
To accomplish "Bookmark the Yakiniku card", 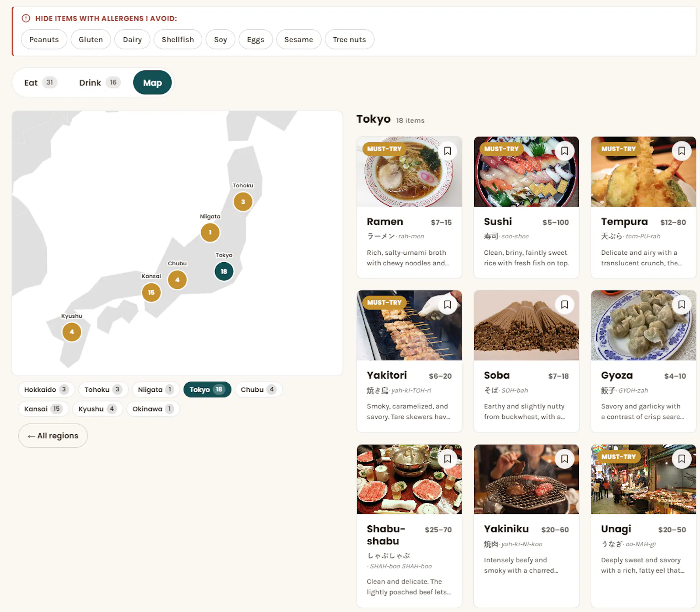I will (564, 459).
